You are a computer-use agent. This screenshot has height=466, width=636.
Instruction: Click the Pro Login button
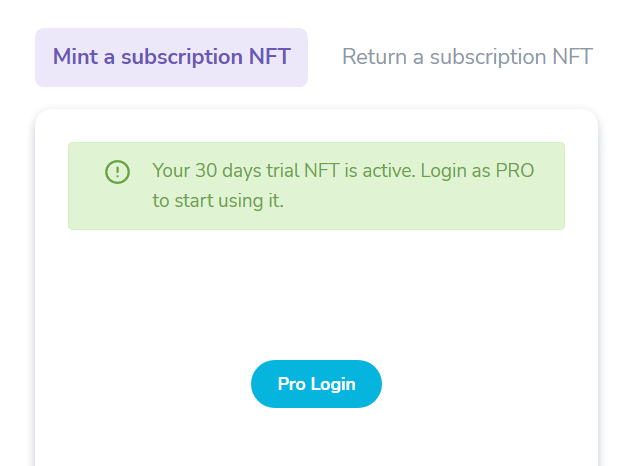pos(316,384)
